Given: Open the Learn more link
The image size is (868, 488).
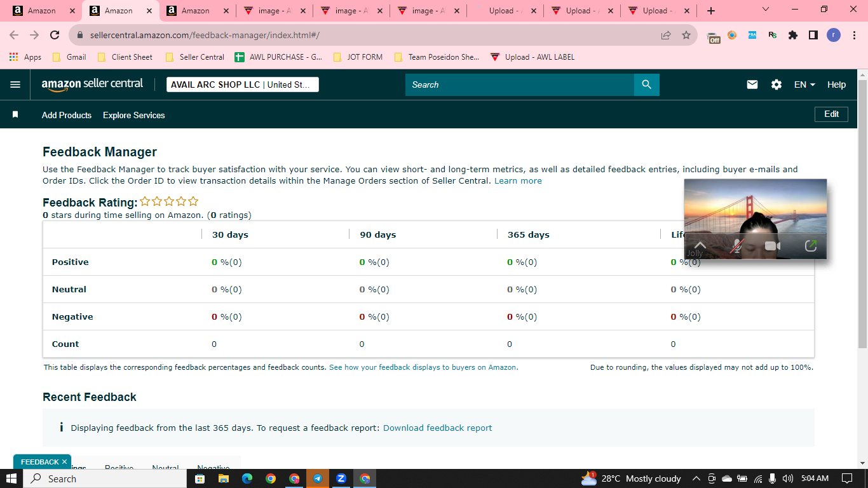Looking at the screenshot, I should point(518,181).
